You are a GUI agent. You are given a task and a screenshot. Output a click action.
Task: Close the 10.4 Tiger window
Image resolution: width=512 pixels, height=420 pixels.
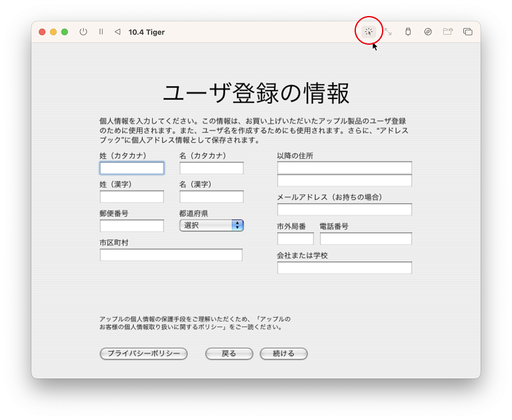point(42,32)
